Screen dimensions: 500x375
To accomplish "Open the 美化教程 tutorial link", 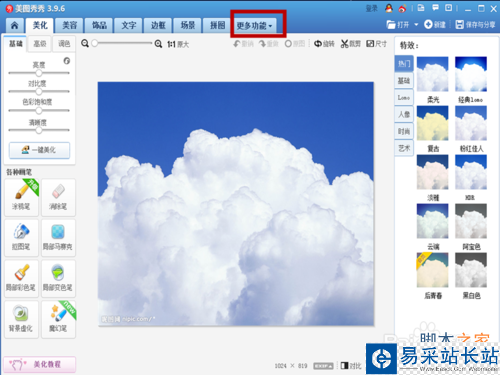I will click(39, 364).
